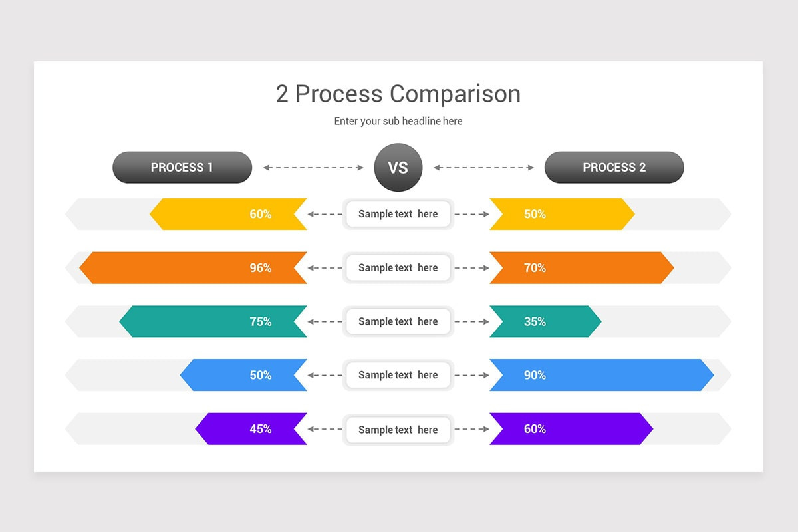Select the round VS circle
Image resolution: width=798 pixels, height=532 pixels.
coord(398,168)
